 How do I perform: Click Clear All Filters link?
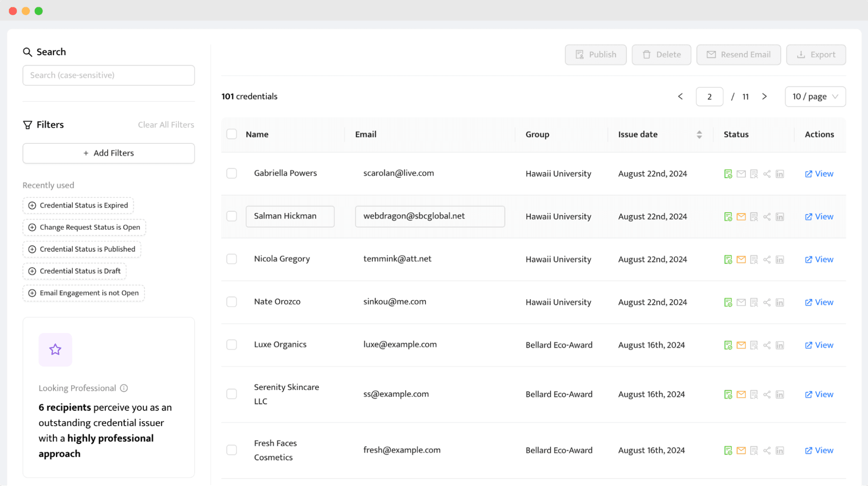coord(166,125)
